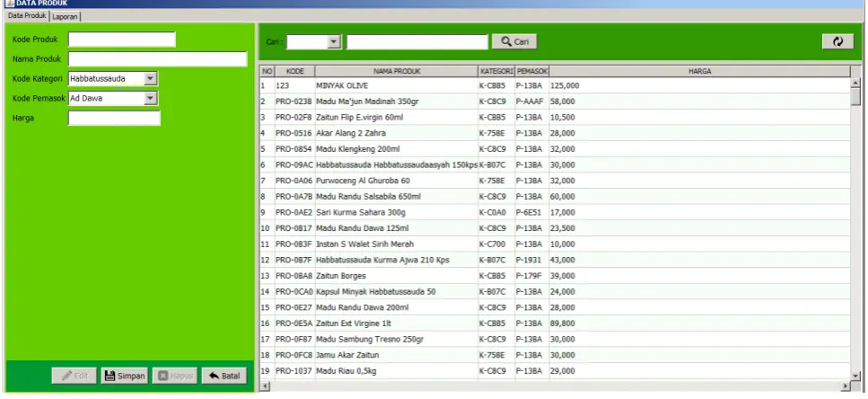Select the Zaitun Borges row
The image size is (868, 399).
pyautogui.click(x=556, y=276)
